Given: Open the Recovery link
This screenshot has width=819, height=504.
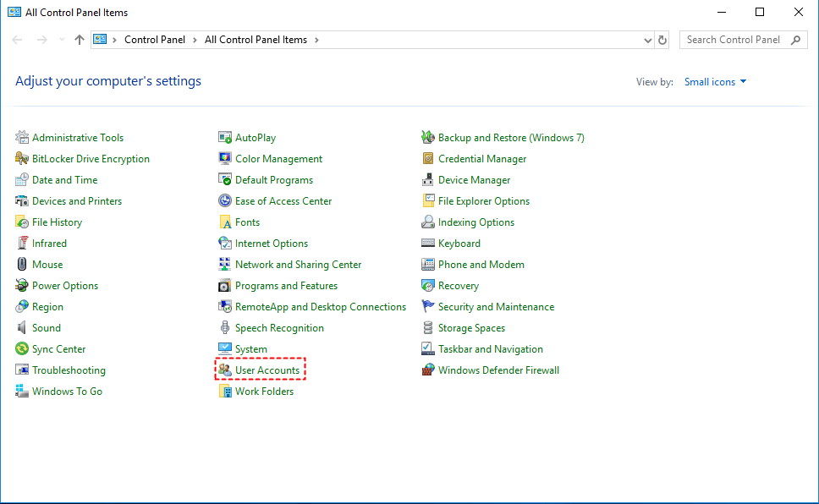Looking at the screenshot, I should pos(459,286).
